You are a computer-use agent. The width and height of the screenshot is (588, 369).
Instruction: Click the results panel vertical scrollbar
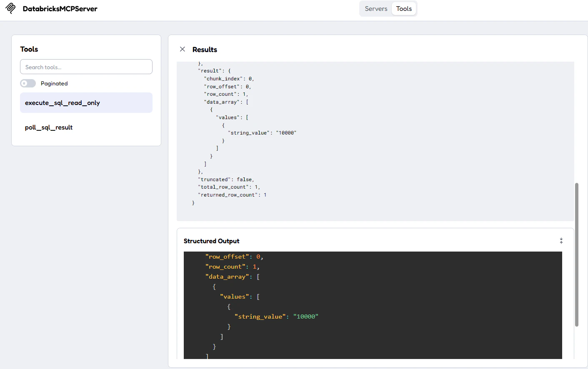click(x=577, y=254)
